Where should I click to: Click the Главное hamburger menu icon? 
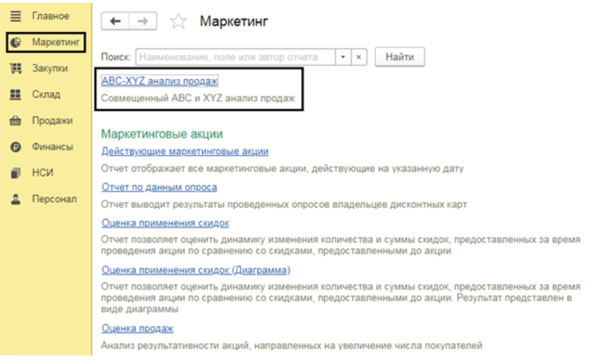click(x=16, y=16)
